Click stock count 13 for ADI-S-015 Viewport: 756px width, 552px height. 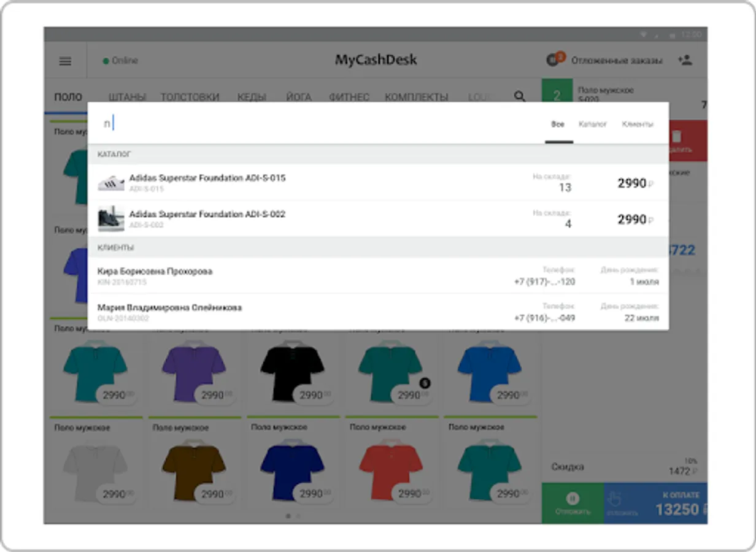click(565, 188)
